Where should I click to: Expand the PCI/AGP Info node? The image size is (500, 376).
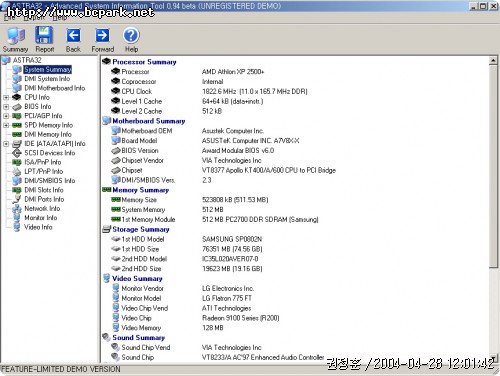coord(6,116)
